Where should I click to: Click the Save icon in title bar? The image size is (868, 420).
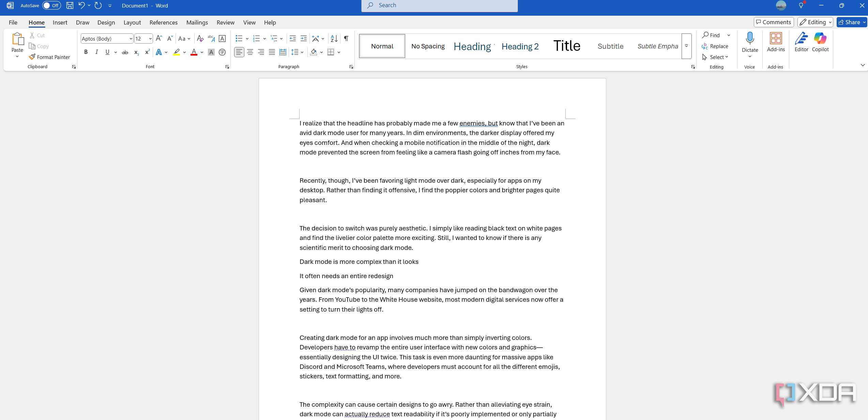click(70, 5)
